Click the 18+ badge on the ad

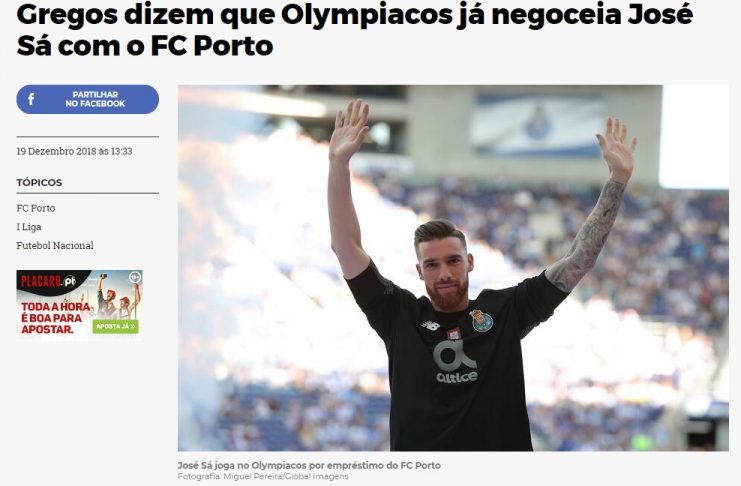coord(135,277)
